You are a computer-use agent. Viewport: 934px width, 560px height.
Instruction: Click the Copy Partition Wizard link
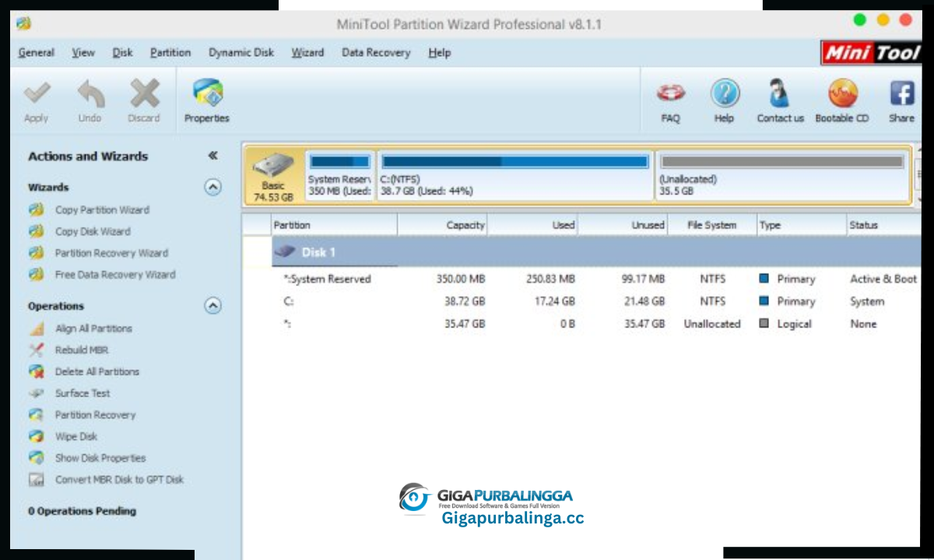pos(102,210)
